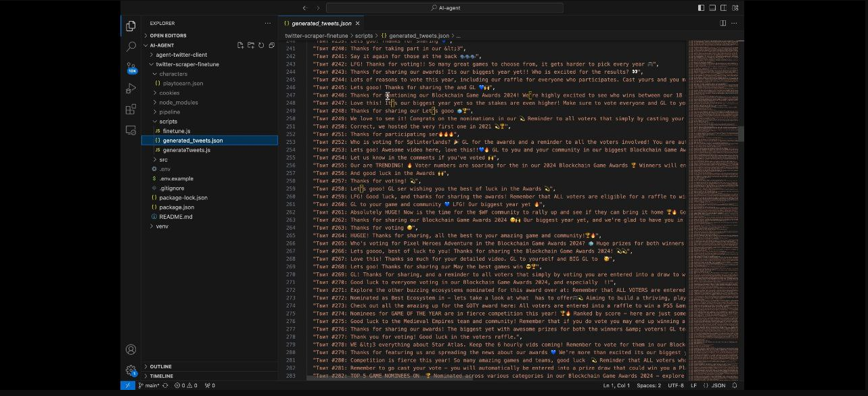Click scripts in the breadcrumb path
Image resolution: width=868 pixels, height=396 pixels.
[x=364, y=35]
